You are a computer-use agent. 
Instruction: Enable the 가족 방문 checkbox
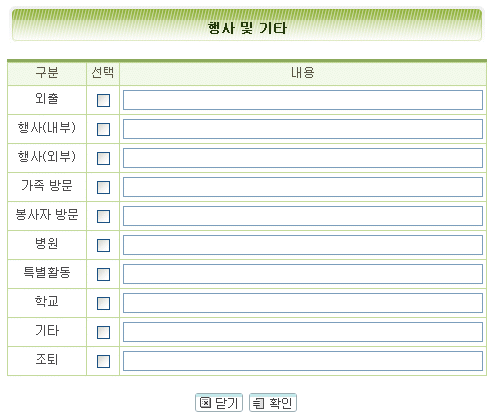pyautogui.click(x=103, y=187)
